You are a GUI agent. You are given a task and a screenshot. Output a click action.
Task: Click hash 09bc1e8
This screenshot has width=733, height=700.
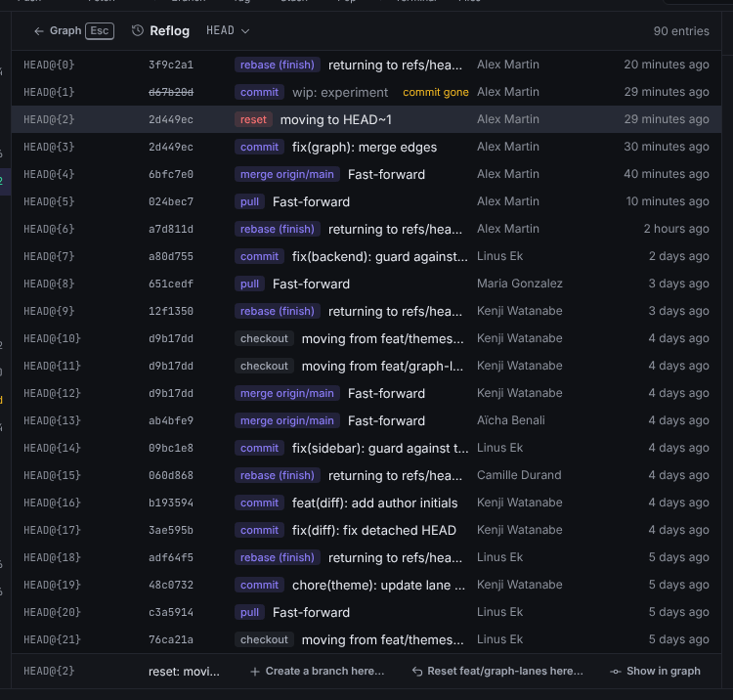pyautogui.click(x=171, y=448)
